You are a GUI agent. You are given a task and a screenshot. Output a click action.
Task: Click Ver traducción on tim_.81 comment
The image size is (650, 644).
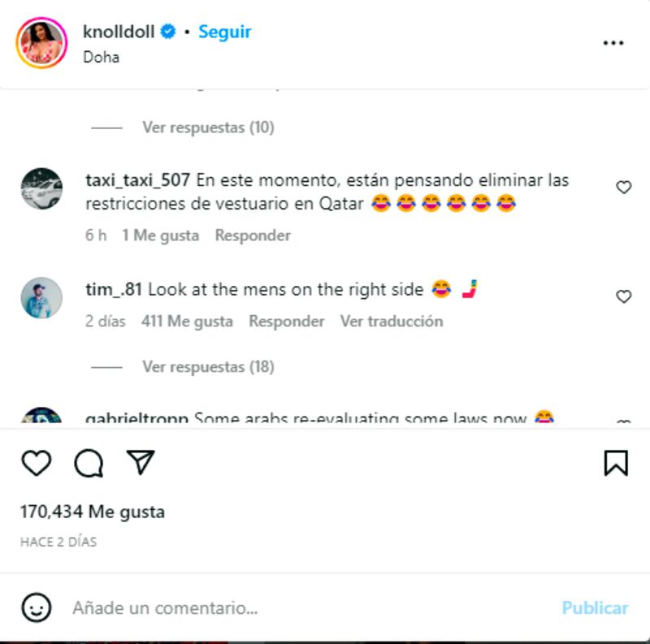point(392,321)
